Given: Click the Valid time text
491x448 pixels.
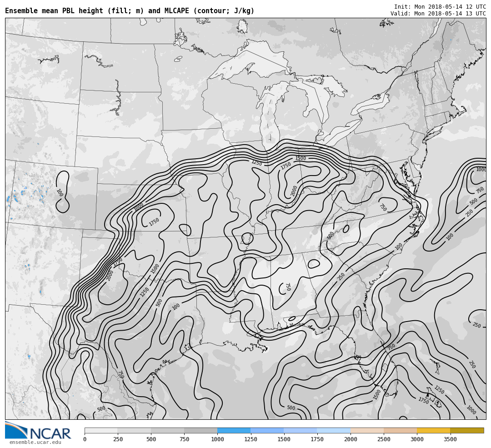Looking at the screenshot, I should 438,14.
